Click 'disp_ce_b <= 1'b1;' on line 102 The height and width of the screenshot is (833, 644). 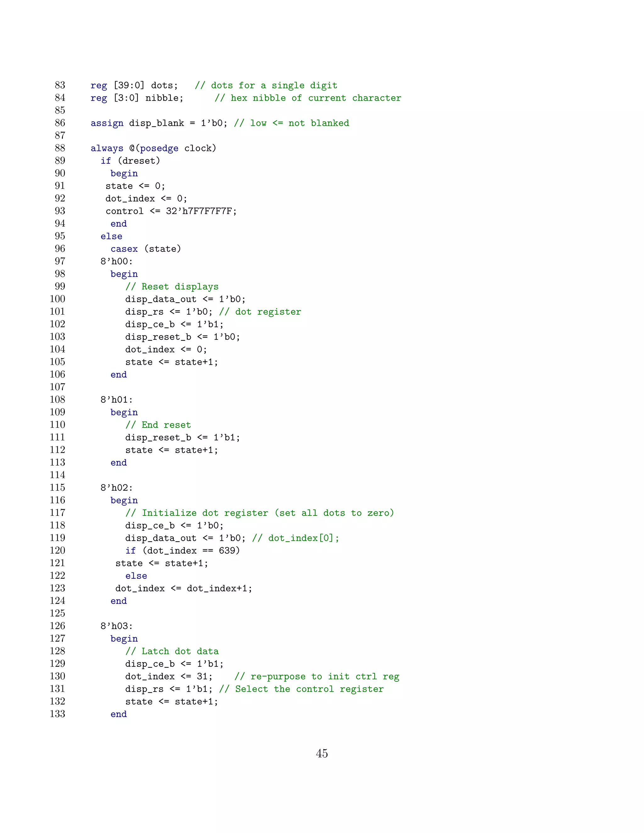pos(175,325)
